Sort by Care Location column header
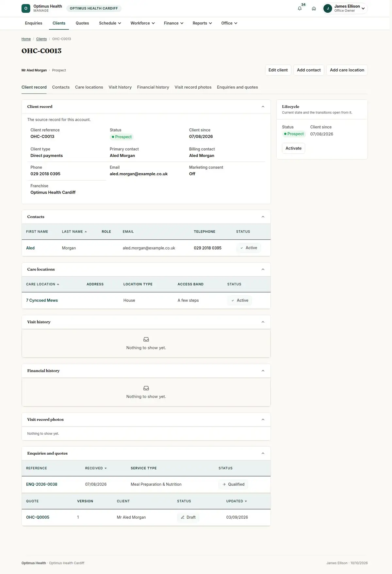392x574 pixels. [42, 284]
